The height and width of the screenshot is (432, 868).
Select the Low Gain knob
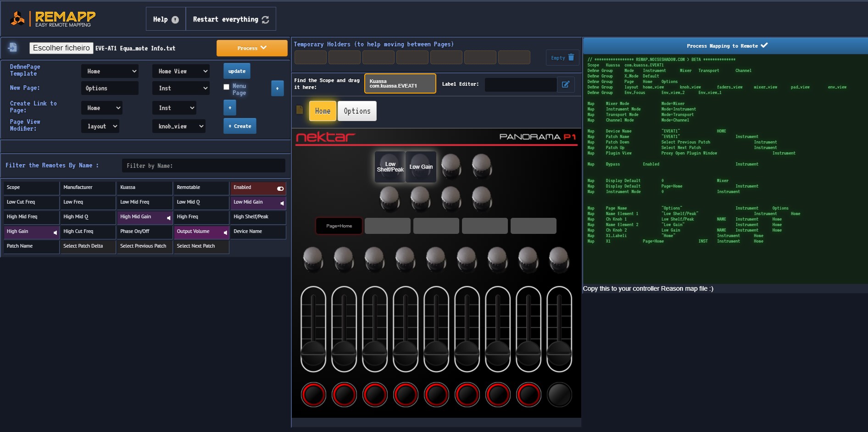pyautogui.click(x=421, y=167)
